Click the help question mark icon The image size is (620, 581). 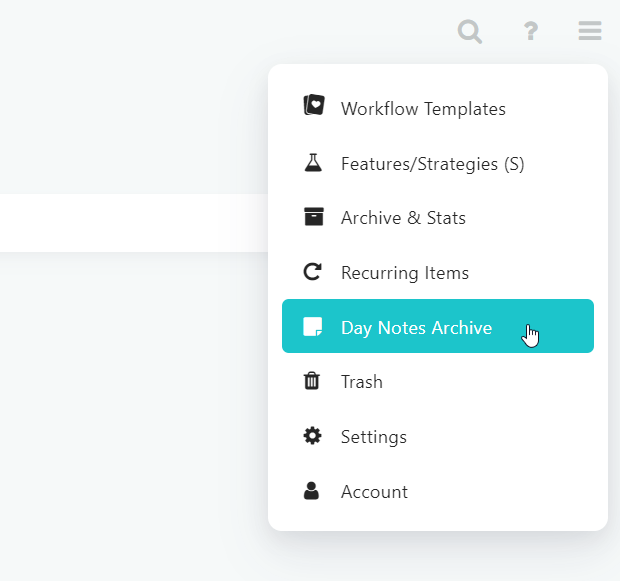[x=531, y=31]
